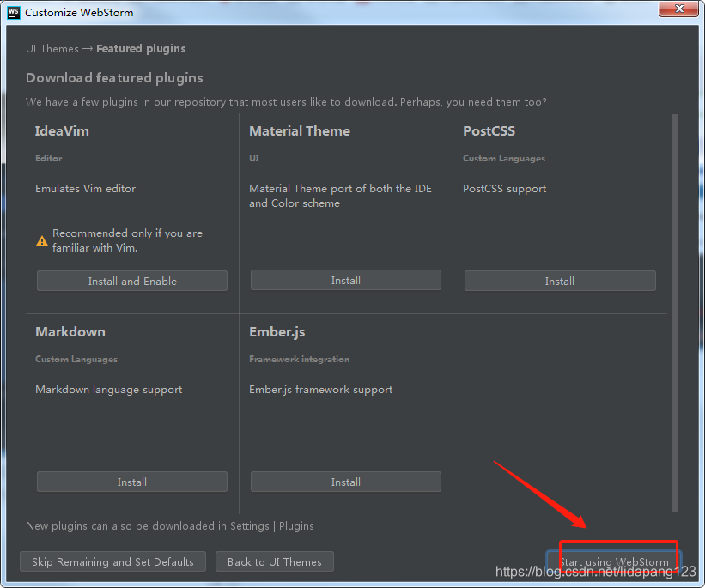The height and width of the screenshot is (588, 705).
Task: Click 'Download featured plugins' heading
Action: (x=115, y=78)
